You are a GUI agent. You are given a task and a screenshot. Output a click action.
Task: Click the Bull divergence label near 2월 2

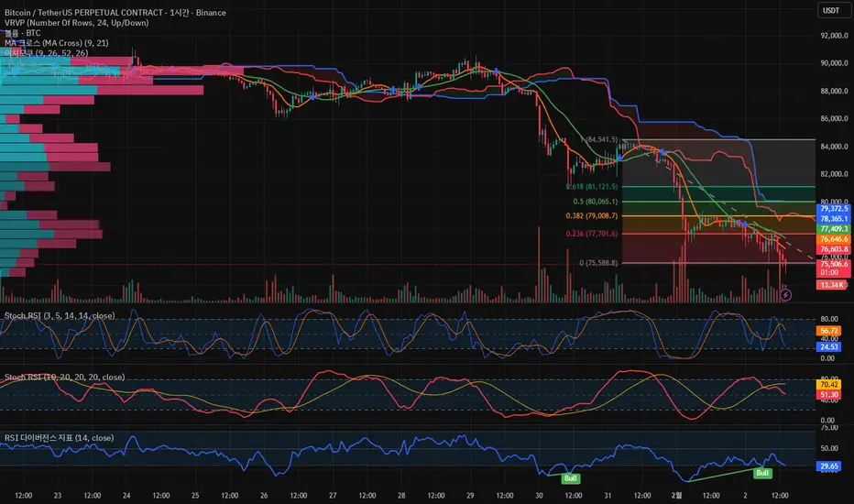pyautogui.click(x=762, y=473)
